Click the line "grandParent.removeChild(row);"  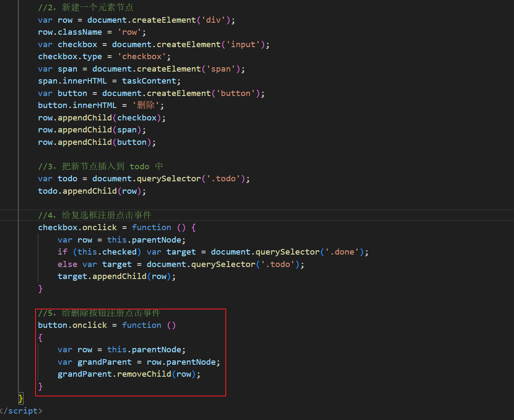click(129, 374)
